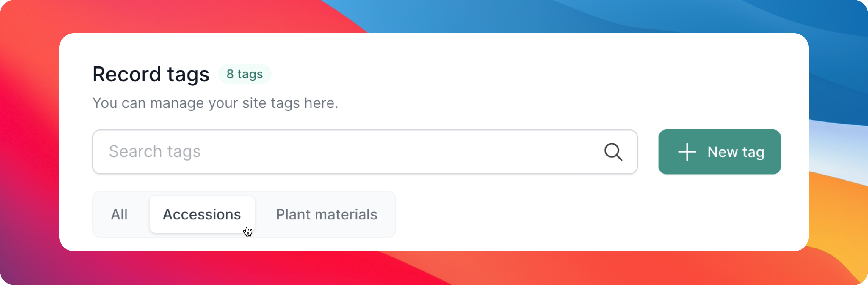This screenshot has width=868, height=285.
Task: Select the Accessions tab
Action: tap(202, 214)
